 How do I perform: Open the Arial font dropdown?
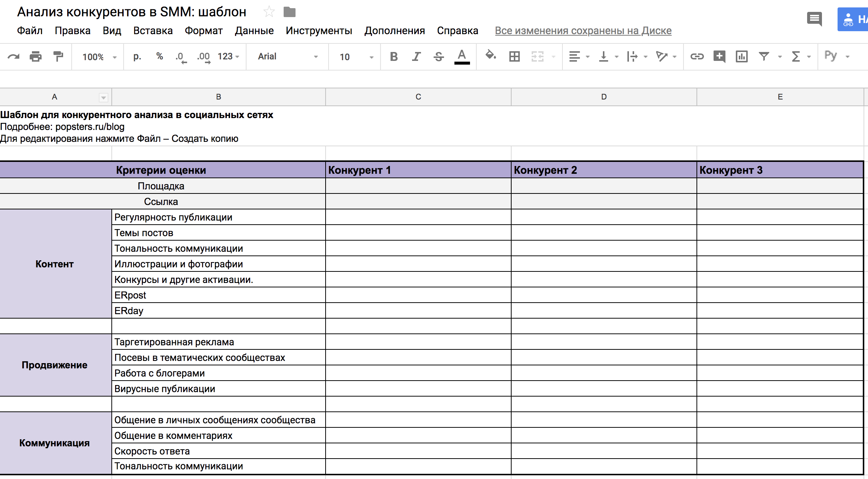pos(288,56)
